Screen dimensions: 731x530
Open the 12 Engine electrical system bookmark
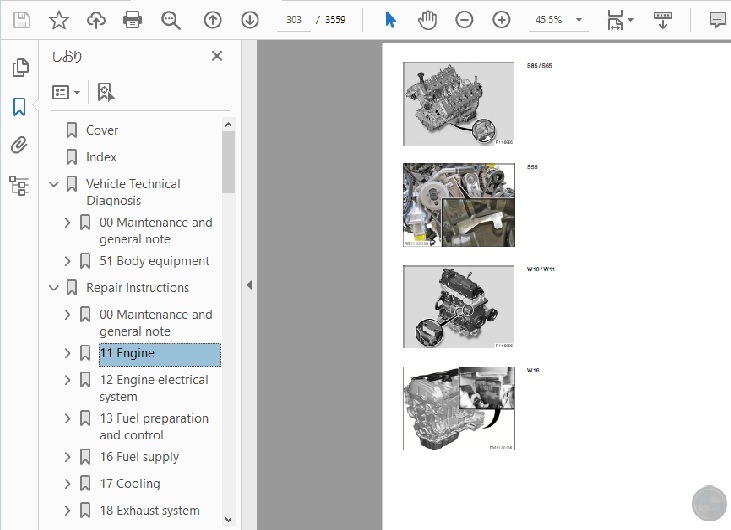tap(154, 388)
